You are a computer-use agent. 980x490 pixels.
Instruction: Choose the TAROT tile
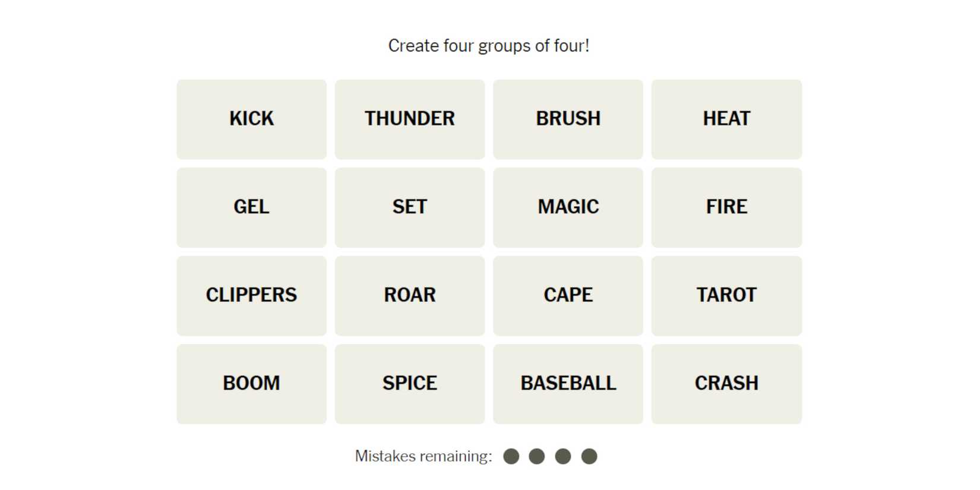[x=726, y=295]
